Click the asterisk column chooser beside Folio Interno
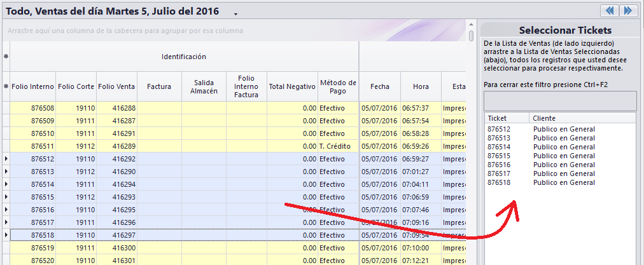The height and width of the screenshot is (265, 644). pyautogui.click(x=6, y=86)
